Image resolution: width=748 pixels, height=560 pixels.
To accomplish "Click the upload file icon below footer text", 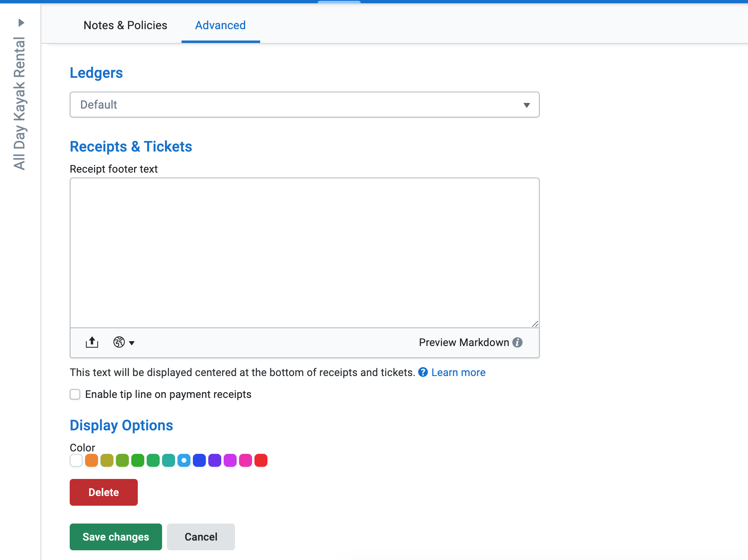I will tap(92, 342).
